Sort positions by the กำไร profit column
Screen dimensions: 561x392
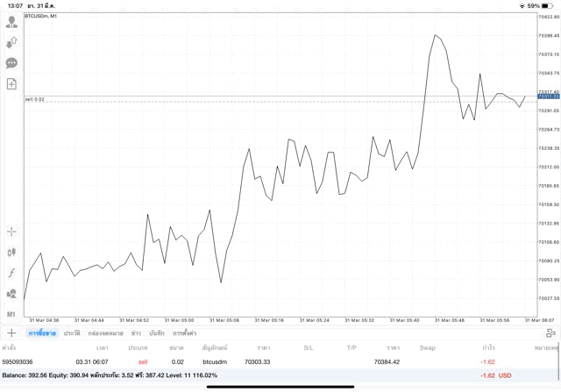click(488, 347)
